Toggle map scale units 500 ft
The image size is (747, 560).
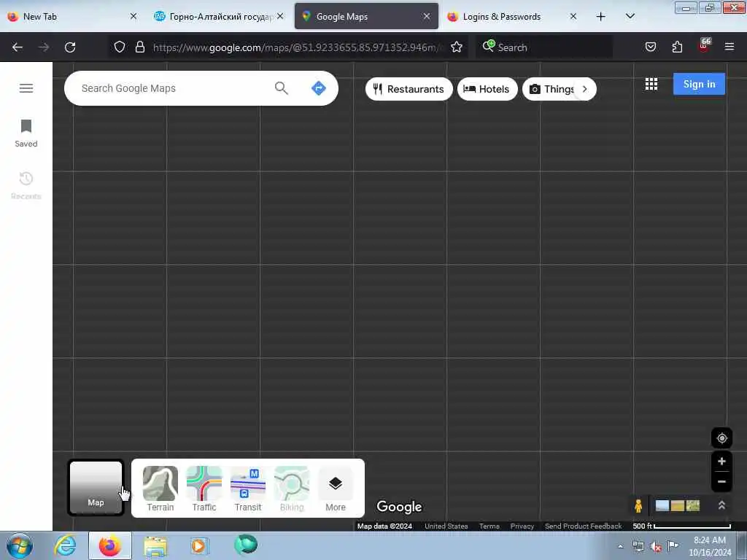pyautogui.click(x=681, y=526)
